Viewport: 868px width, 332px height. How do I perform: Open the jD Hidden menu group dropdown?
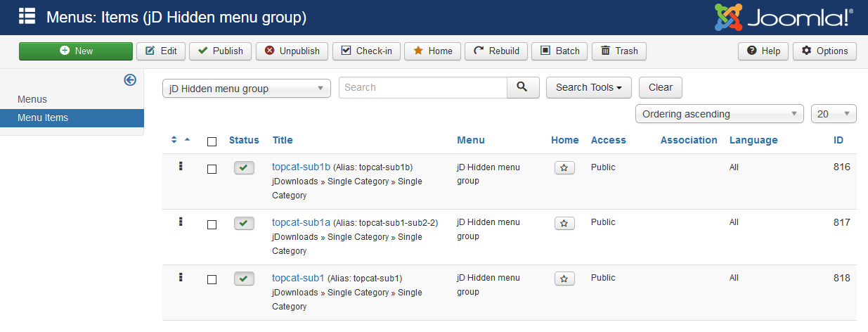247,89
